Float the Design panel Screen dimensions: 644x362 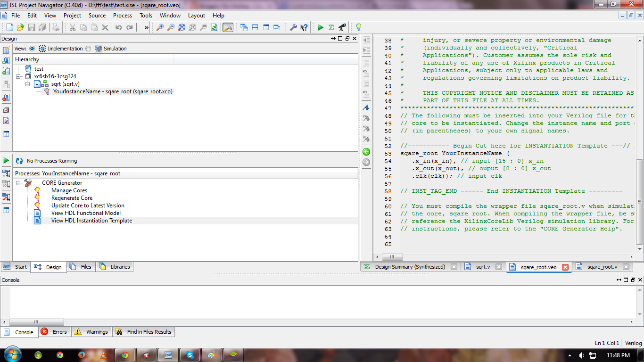coord(347,39)
